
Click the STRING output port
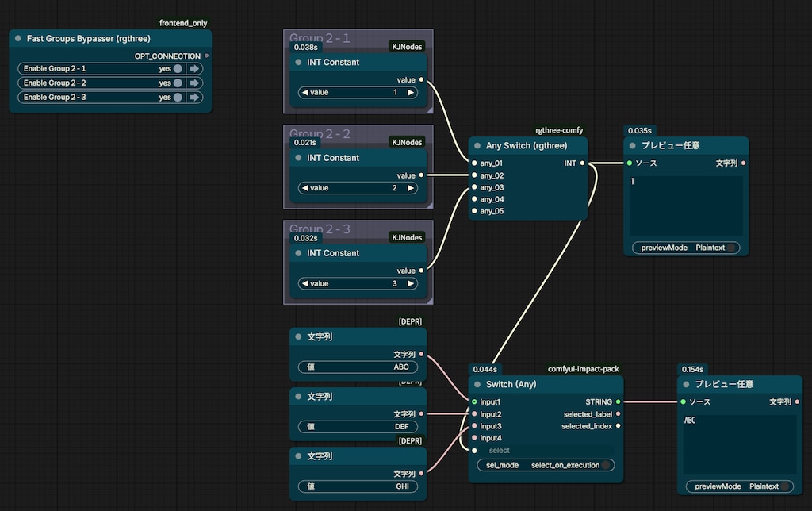click(x=619, y=401)
